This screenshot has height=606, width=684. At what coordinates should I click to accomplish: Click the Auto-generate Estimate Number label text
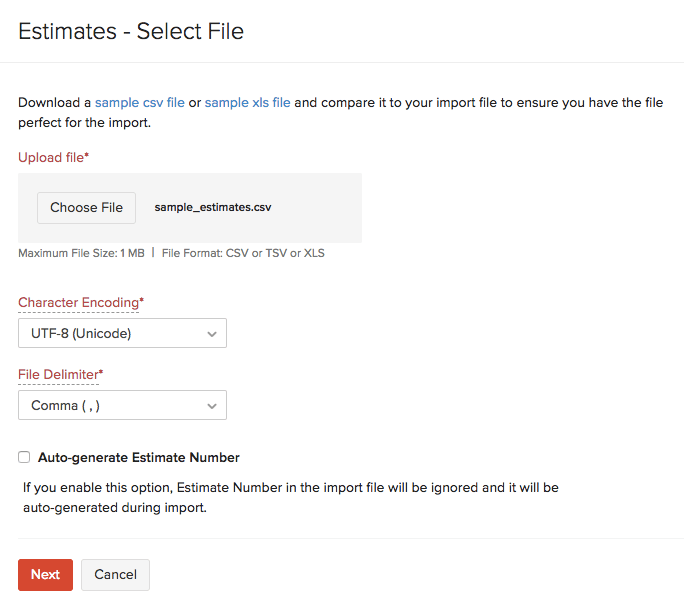[x=139, y=458]
